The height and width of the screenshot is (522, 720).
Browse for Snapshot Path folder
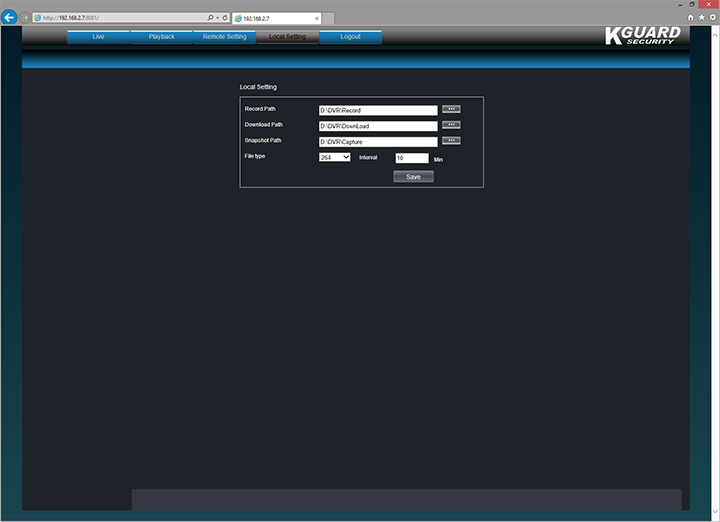[451, 141]
